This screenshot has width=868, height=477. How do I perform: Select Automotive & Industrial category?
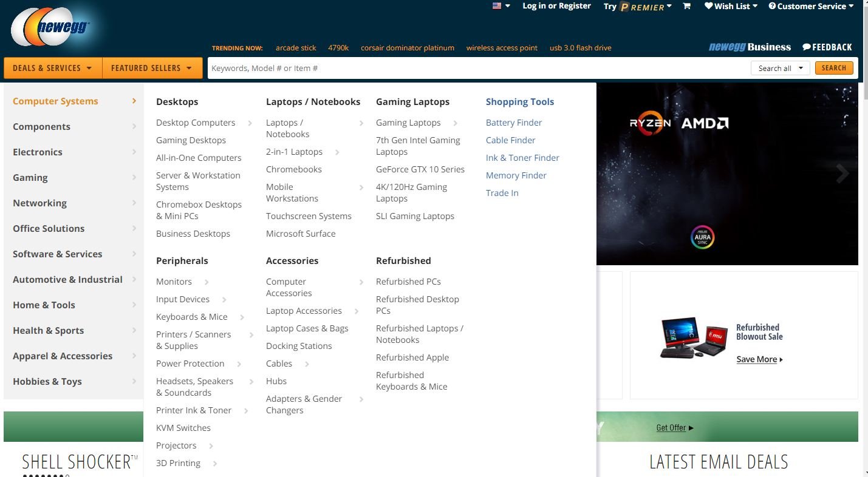pos(73,280)
